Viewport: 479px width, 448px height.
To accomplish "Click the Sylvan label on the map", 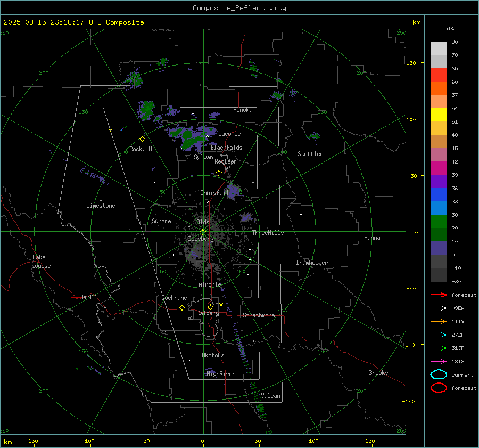I will point(203,157).
